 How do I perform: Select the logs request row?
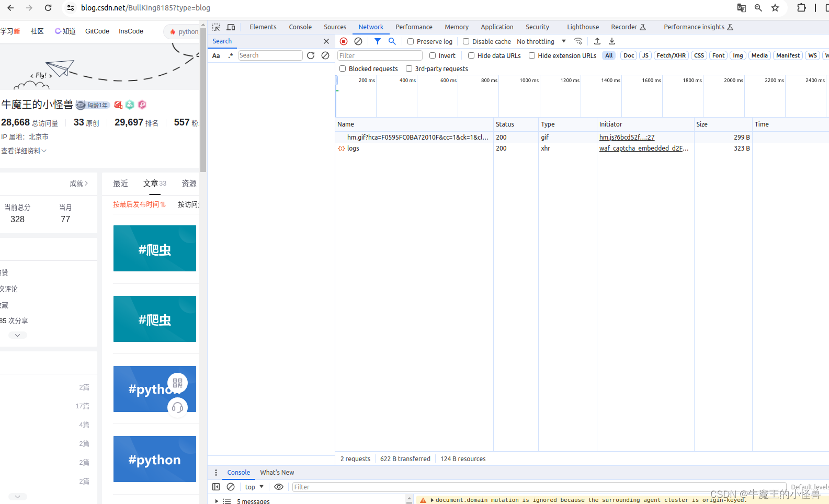coord(582,148)
